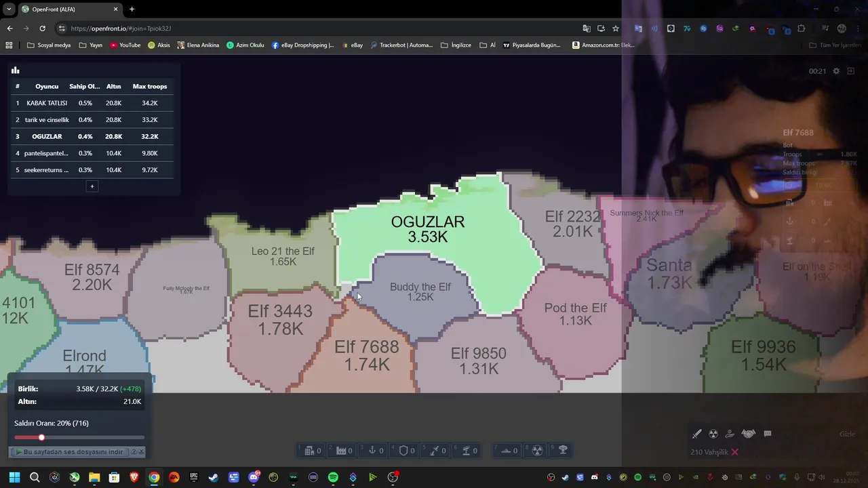
Task: Click Leo 21 the Elf territory
Action: pyautogui.click(x=283, y=256)
